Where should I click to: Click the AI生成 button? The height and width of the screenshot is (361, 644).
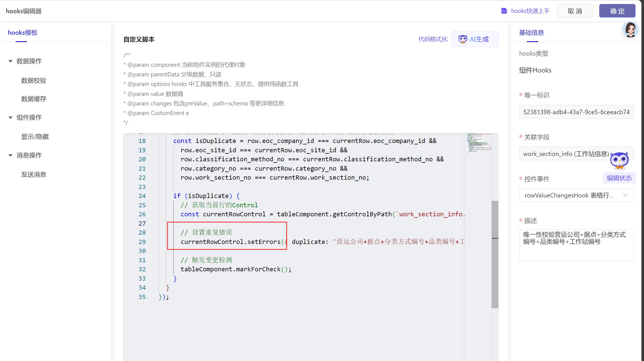475,39
